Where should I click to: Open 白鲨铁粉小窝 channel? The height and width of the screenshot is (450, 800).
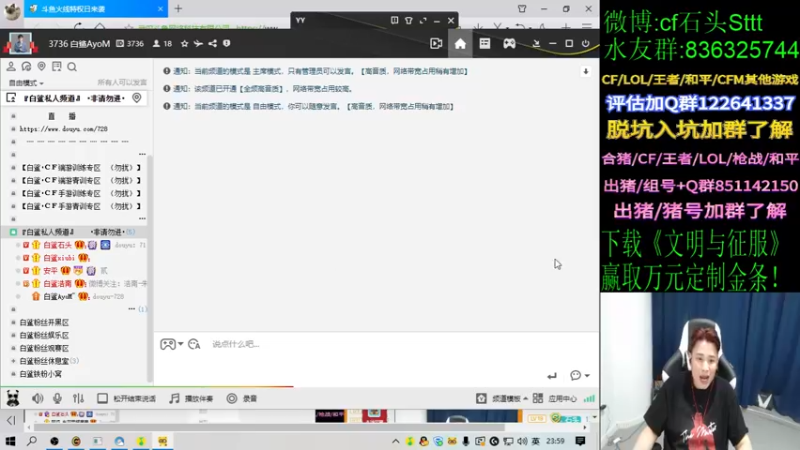point(40,374)
